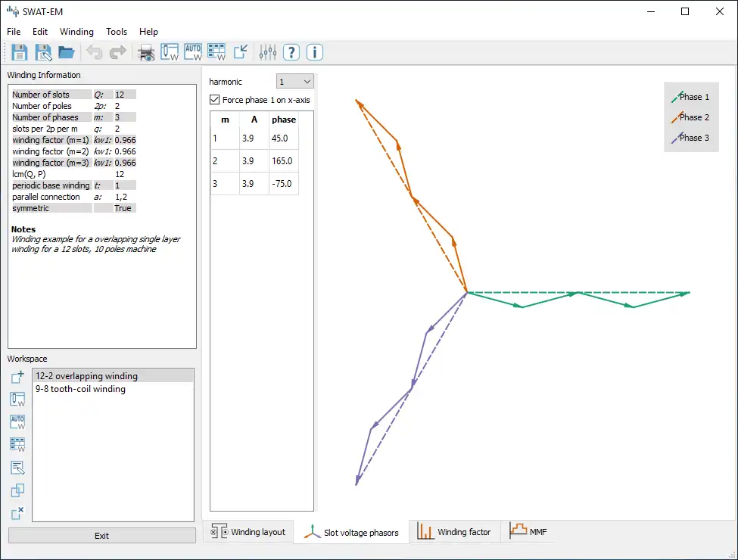Screen dimensions: 738x560
Task: Open the winding table editor in toolbar
Action: [216, 52]
